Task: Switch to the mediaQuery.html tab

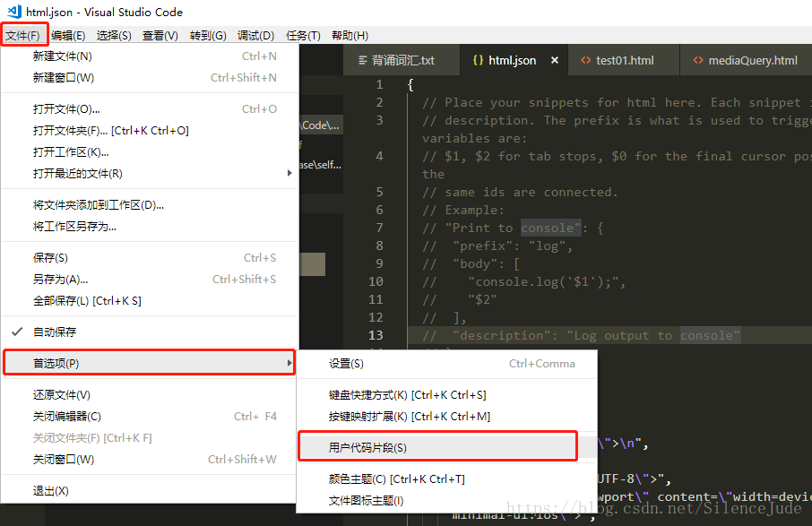Action: tap(746, 60)
